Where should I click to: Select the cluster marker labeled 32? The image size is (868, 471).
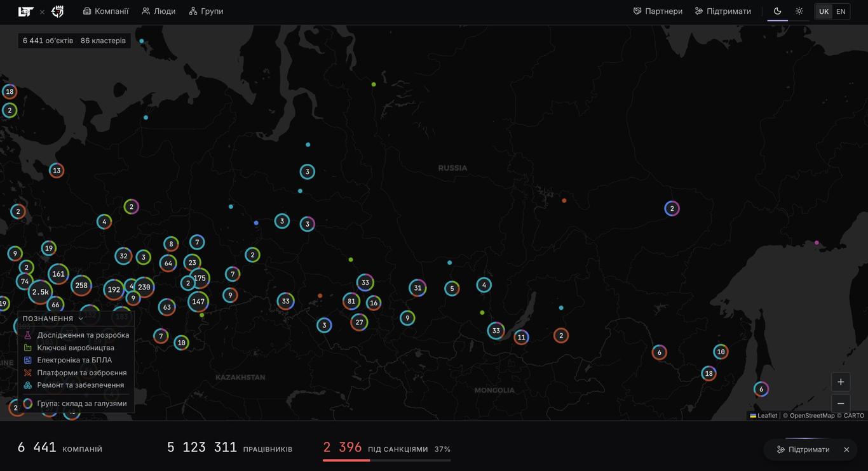coord(123,256)
